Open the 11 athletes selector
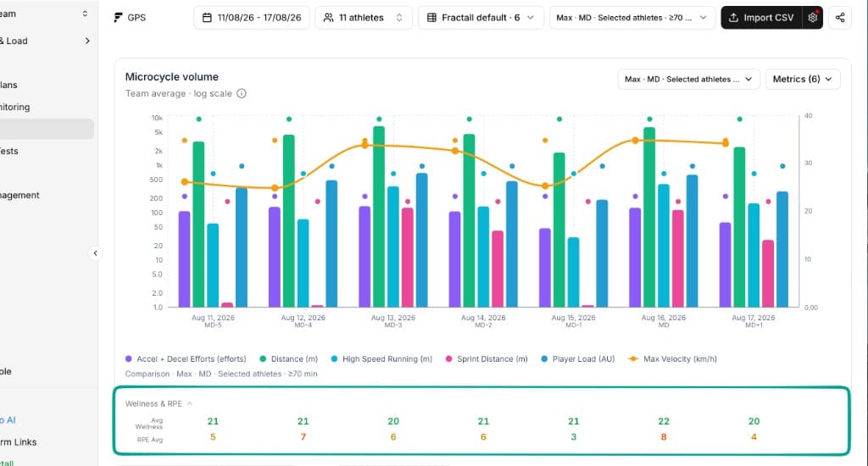868x466 pixels. [364, 18]
